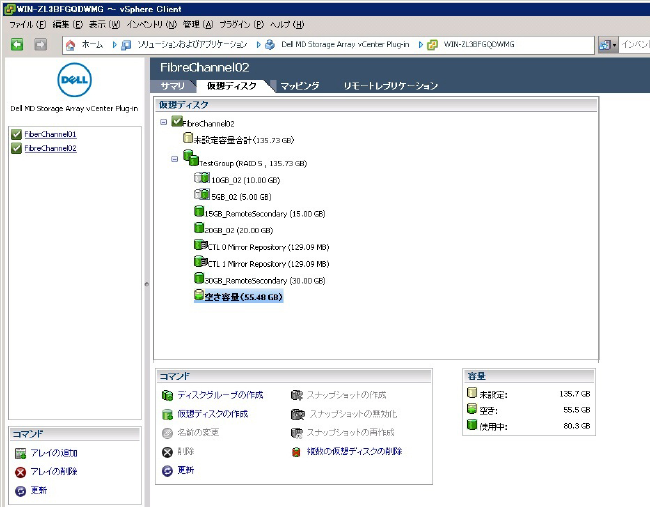
Task: Click the Remove Array red X icon
Action: [20, 472]
